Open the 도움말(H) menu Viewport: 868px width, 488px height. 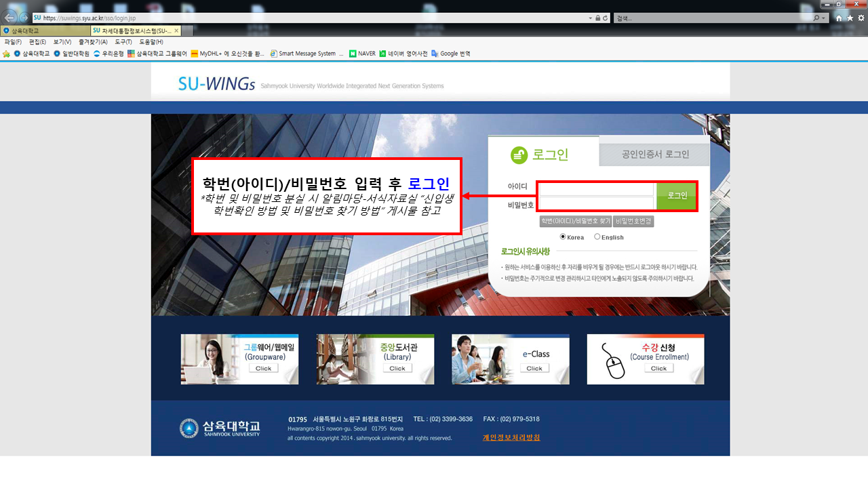[x=151, y=42]
